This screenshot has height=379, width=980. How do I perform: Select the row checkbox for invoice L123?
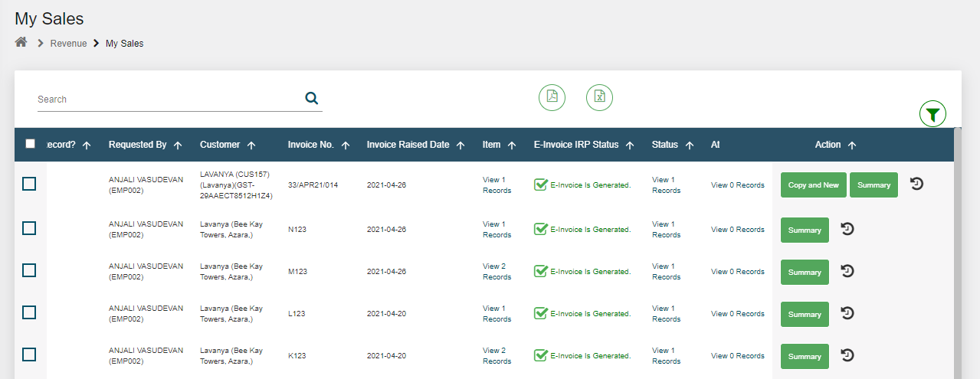(x=29, y=312)
